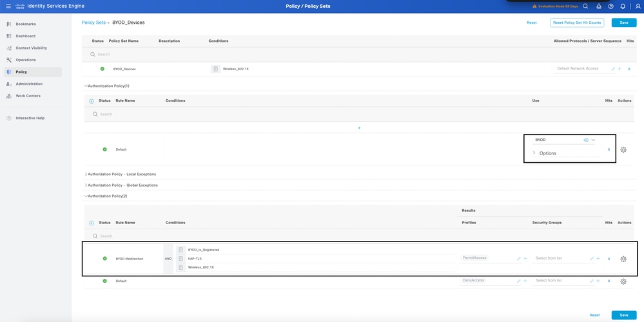The height and width of the screenshot is (322, 644).
Task: Click the EAP-TLS condition icon
Action: click(x=181, y=259)
